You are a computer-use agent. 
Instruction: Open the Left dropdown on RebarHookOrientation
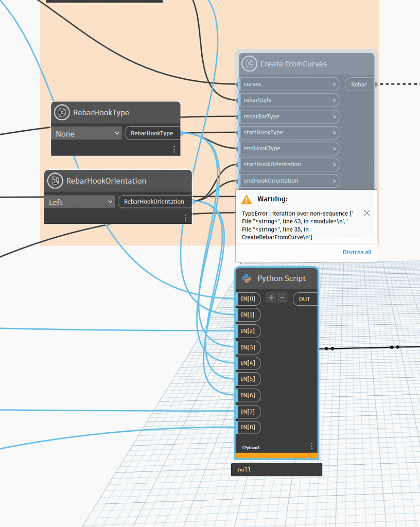tap(80, 202)
